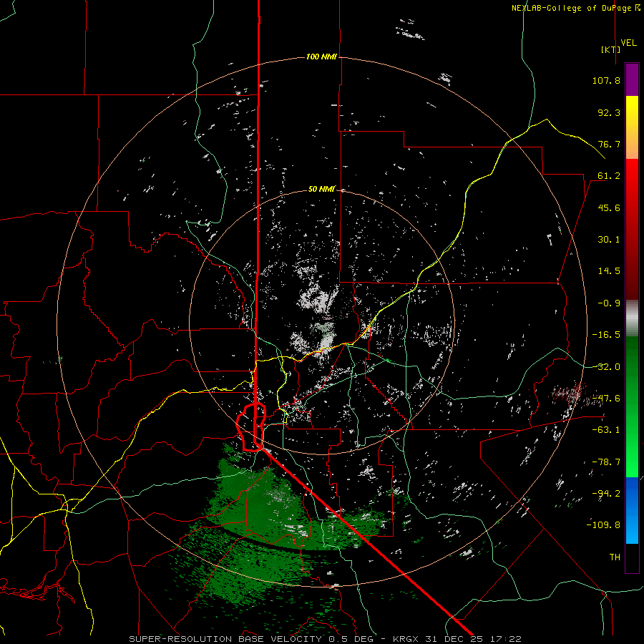Click the 76.7 legend value
The width and height of the screenshot is (644, 644).
[x=609, y=144]
